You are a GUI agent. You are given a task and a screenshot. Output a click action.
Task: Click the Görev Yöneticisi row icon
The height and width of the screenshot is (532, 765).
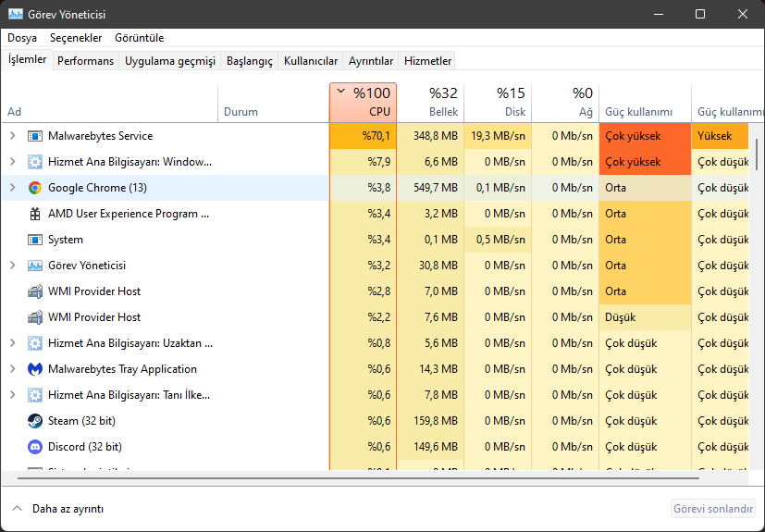tap(34, 266)
